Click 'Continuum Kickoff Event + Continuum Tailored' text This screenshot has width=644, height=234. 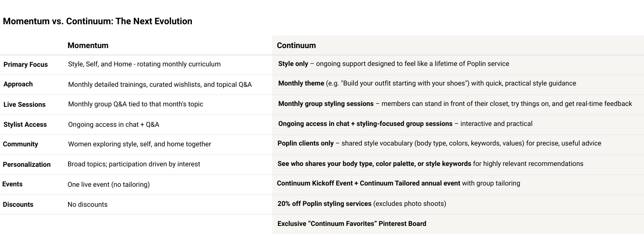(368, 183)
